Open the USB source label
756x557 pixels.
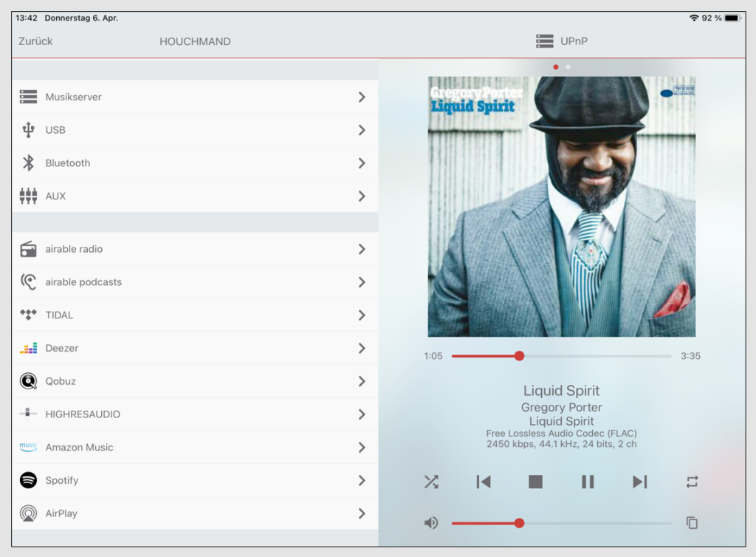[55, 130]
